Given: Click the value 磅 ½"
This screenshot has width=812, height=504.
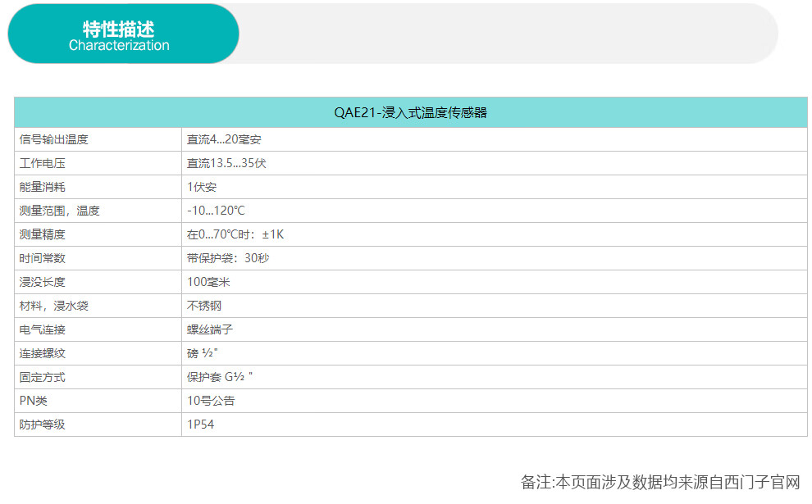Looking at the screenshot, I should (202, 353).
